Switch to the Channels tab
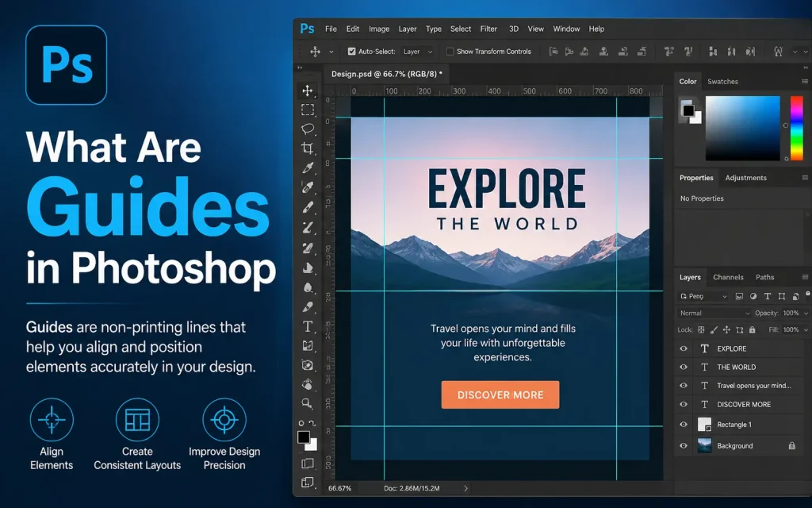This screenshot has height=508, width=812. click(728, 277)
